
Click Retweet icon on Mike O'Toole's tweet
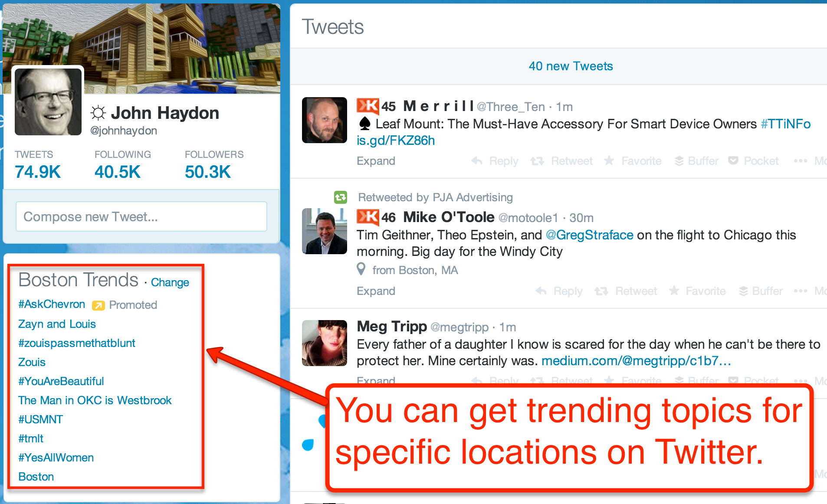point(601,291)
